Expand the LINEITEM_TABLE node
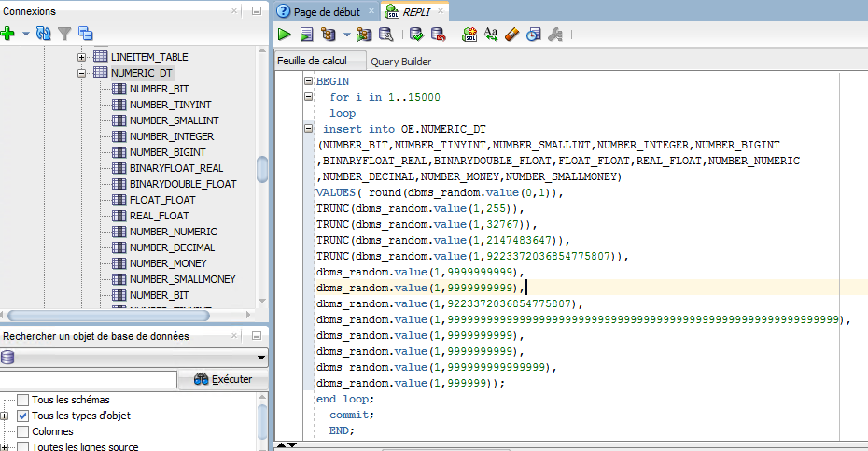Image resolution: width=868 pixels, height=451 pixels. [x=81, y=57]
